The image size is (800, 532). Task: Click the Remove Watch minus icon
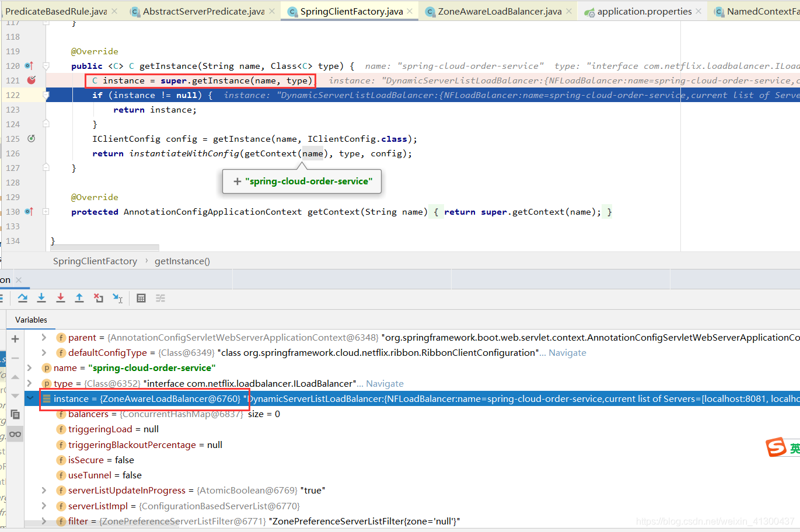[15, 358]
